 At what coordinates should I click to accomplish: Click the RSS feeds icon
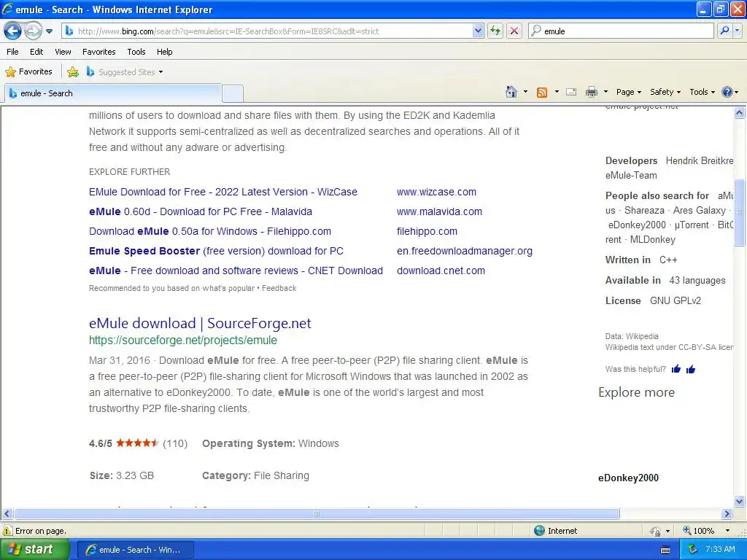pos(542,92)
